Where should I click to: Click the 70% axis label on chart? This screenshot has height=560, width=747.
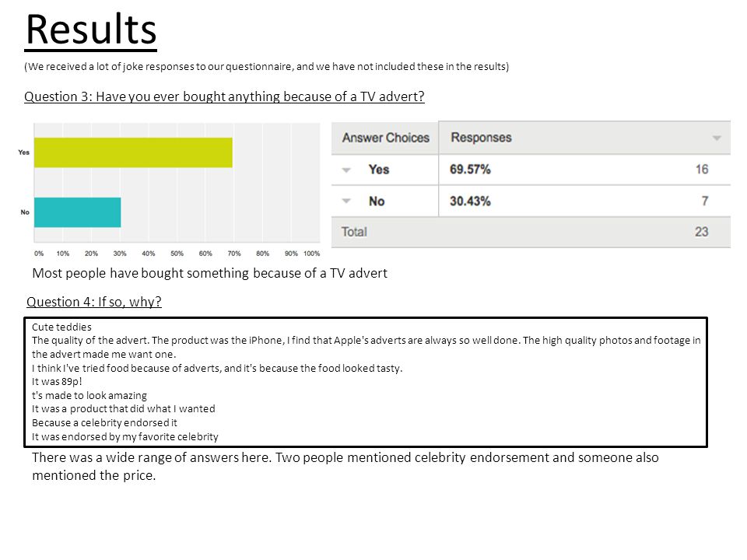234,254
